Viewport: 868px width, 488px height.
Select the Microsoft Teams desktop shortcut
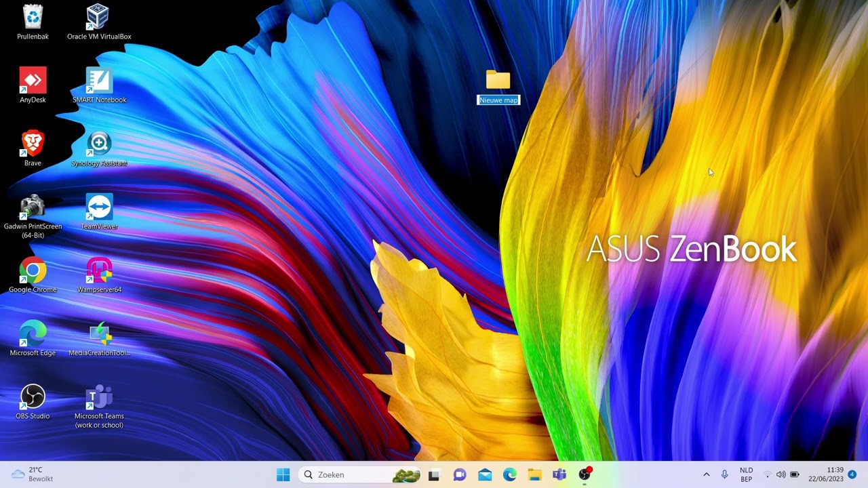[x=99, y=406]
